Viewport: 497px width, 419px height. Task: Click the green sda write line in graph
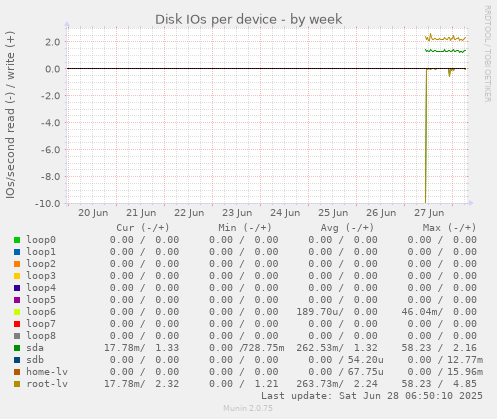point(445,51)
